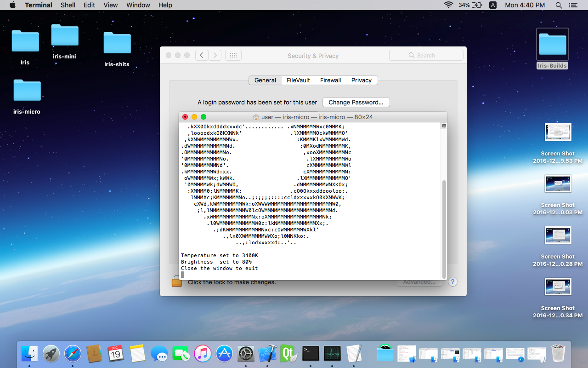
Task: Open Spotlight search magnifier in menu bar
Action: (559, 5)
